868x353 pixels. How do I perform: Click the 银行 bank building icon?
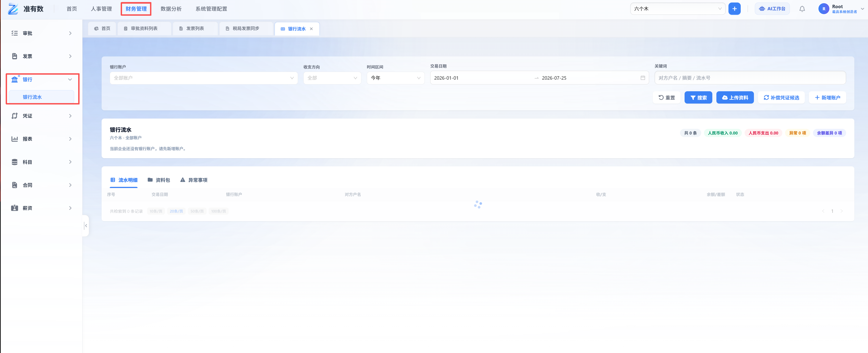coord(15,79)
